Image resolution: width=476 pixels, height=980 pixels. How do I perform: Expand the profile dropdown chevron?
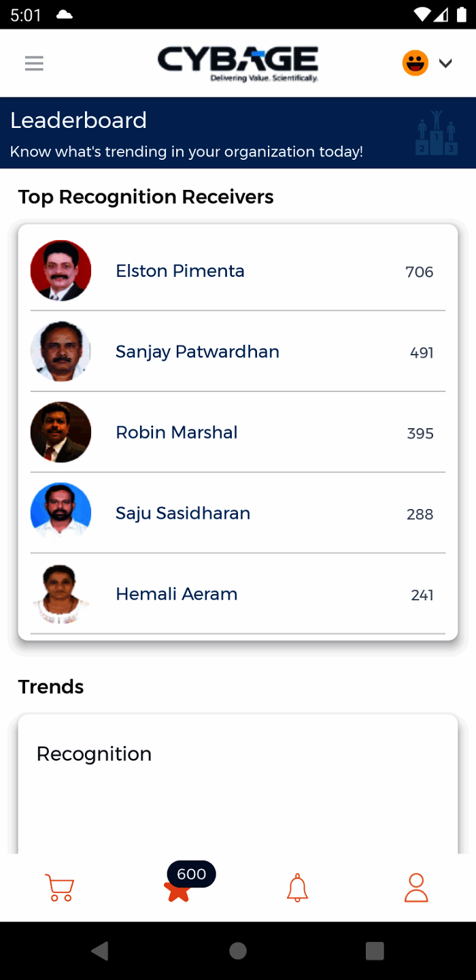coord(445,63)
